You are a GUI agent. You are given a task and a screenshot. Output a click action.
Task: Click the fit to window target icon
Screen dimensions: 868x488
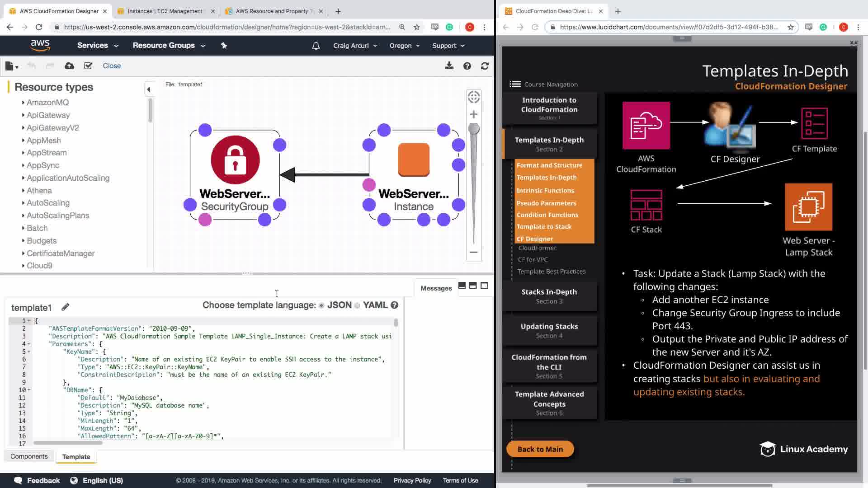473,97
